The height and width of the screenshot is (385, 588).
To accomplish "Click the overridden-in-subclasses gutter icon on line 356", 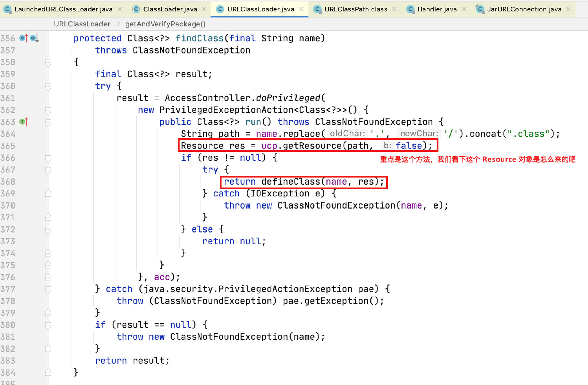I will click(x=34, y=38).
